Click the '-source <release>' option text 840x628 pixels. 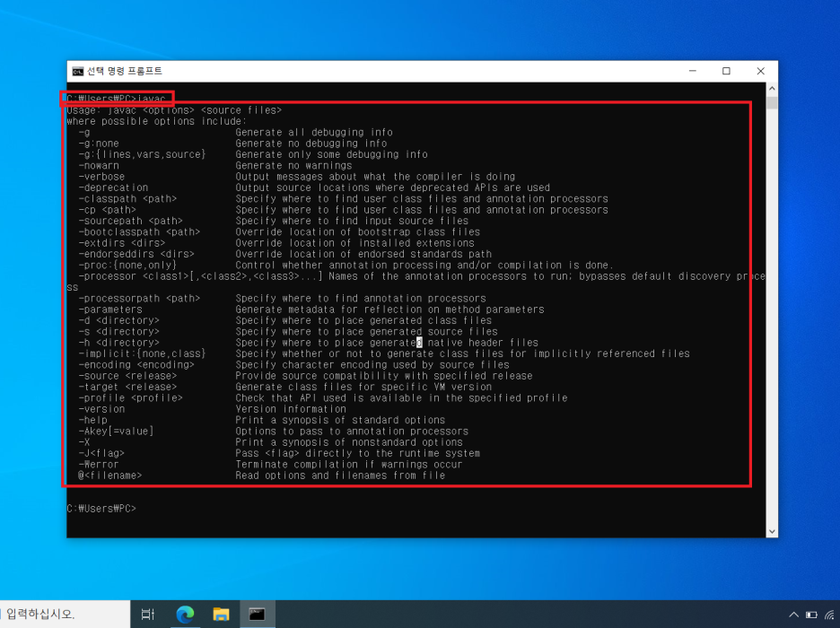pos(127,376)
